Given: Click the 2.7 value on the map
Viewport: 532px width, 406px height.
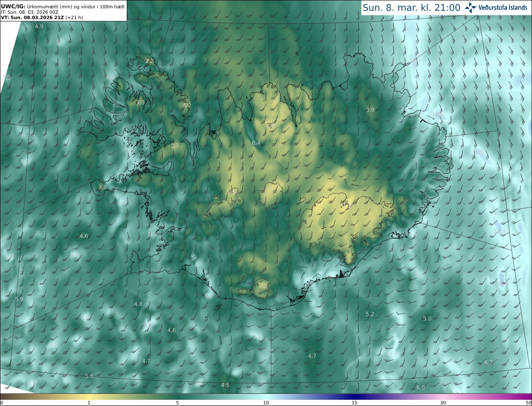Looking at the screenshot, I should coord(175,145).
